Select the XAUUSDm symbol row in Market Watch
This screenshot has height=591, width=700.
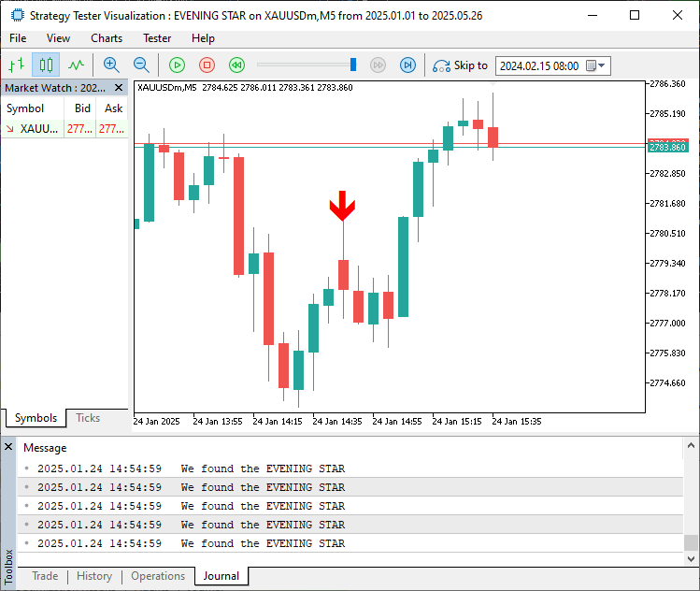37,129
